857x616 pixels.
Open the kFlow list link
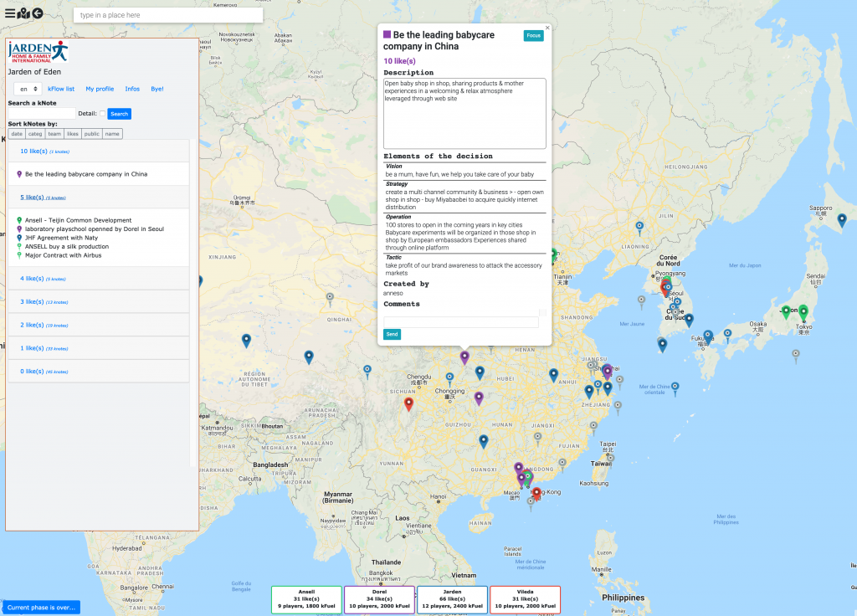click(61, 89)
